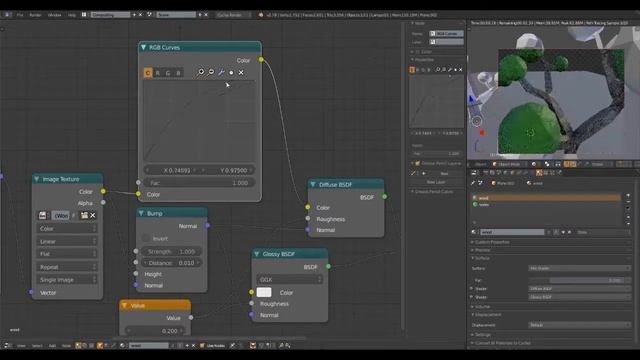
Task: Click Bump Distance 0.010 field
Action: click(x=171, y=263)
